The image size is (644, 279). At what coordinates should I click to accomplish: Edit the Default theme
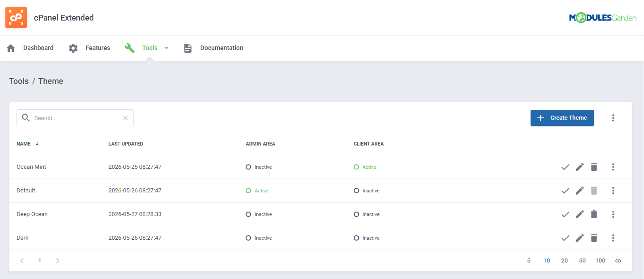[580, 191]
